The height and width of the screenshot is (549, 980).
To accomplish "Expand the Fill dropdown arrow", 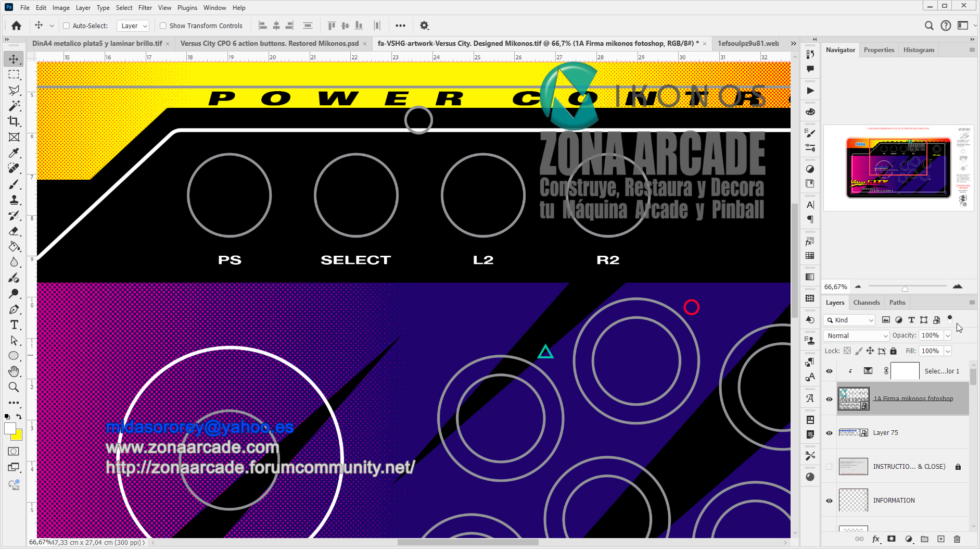I will (948, 352).
